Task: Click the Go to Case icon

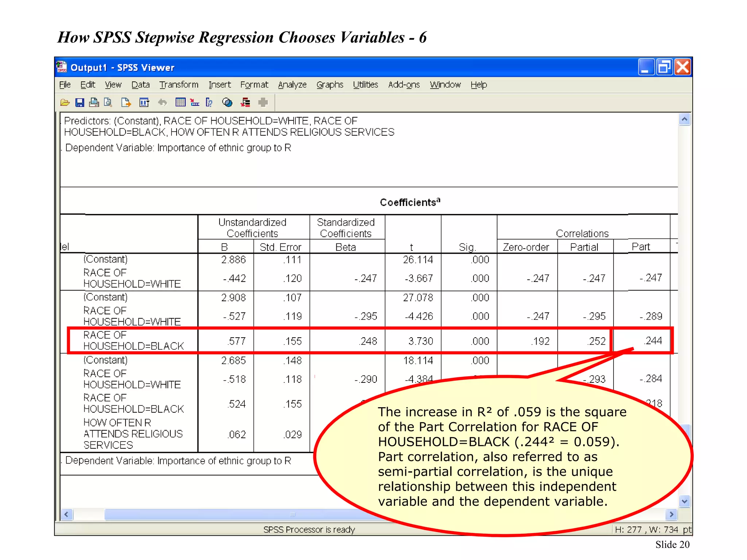Action: click(x=195, y=103)
